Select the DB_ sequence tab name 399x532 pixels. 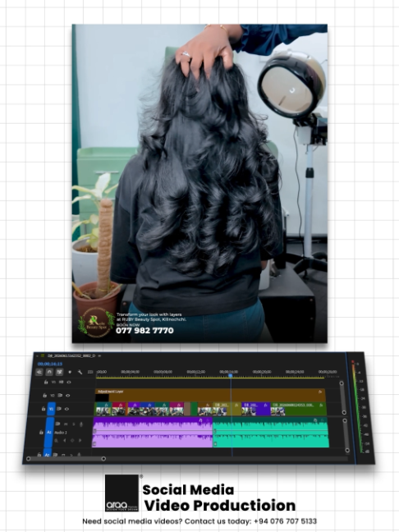71,355
